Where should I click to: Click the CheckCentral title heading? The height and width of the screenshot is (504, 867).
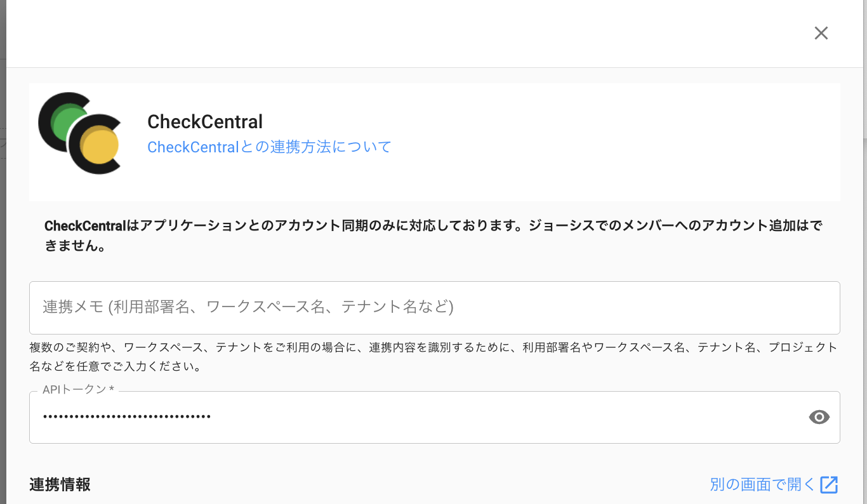pyautogui.click(x=205, y=121)
